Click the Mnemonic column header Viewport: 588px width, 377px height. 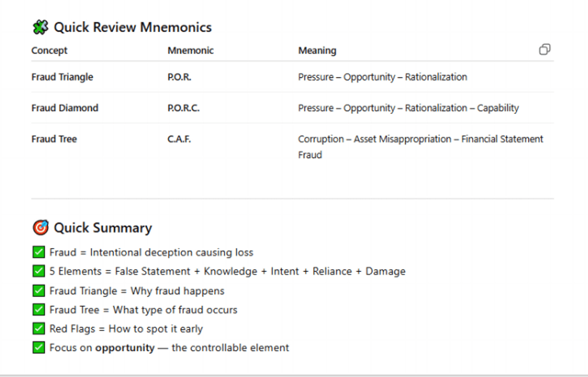tap(191, 50)
